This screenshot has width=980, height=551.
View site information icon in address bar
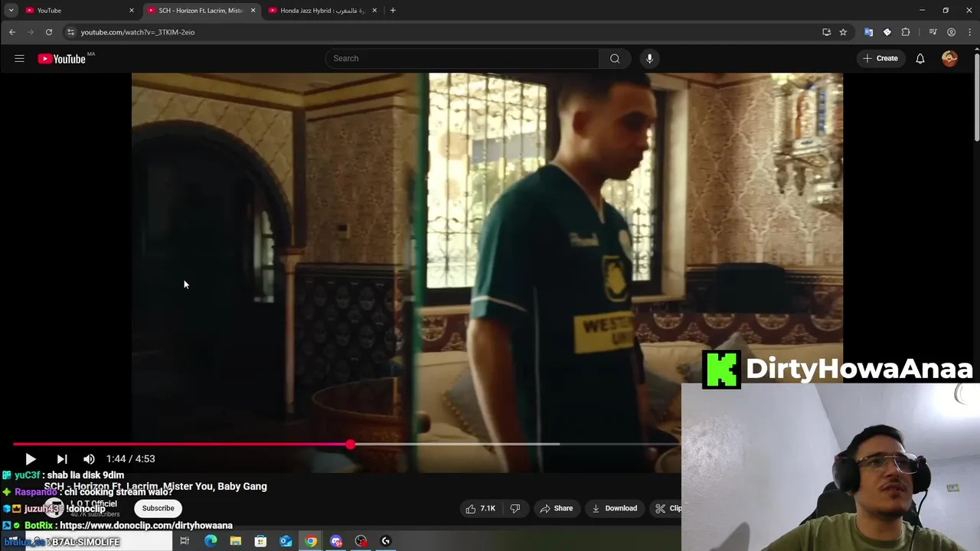pos(70,32)
